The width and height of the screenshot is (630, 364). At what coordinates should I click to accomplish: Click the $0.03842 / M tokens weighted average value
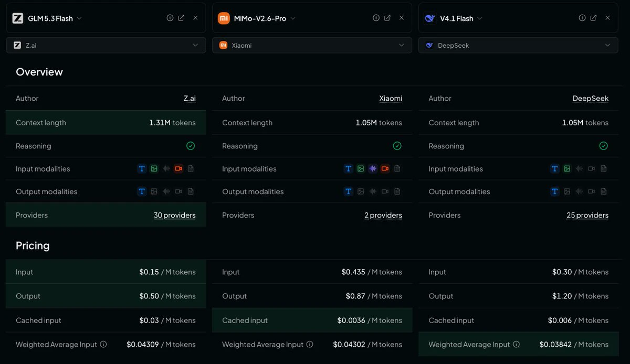(x=574, y=345)
